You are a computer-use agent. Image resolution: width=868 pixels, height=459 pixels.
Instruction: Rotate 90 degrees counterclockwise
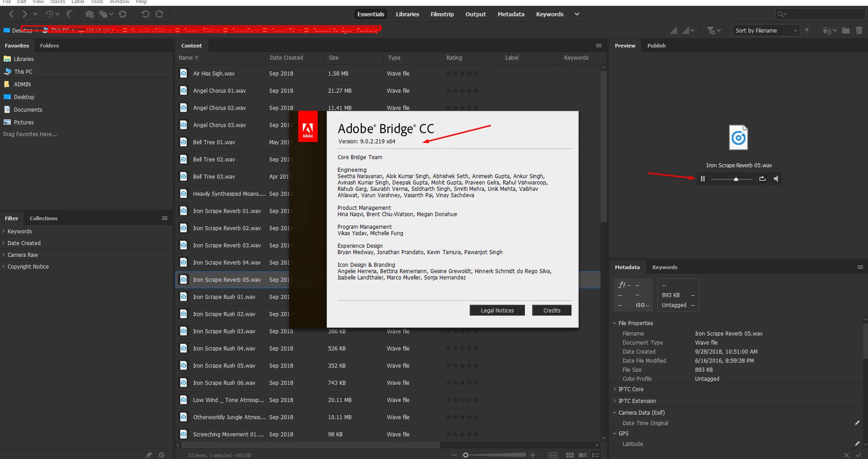[x=145, y=14]
